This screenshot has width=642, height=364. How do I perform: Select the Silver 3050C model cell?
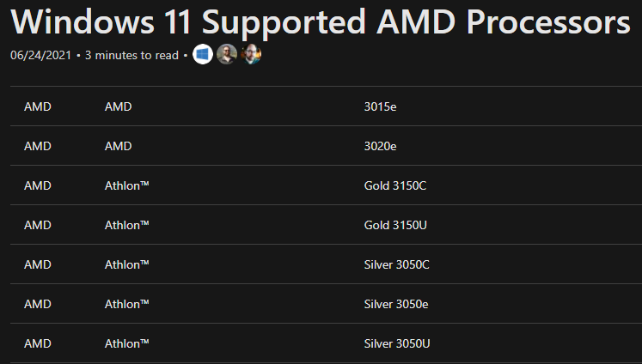tap(397, 264)
